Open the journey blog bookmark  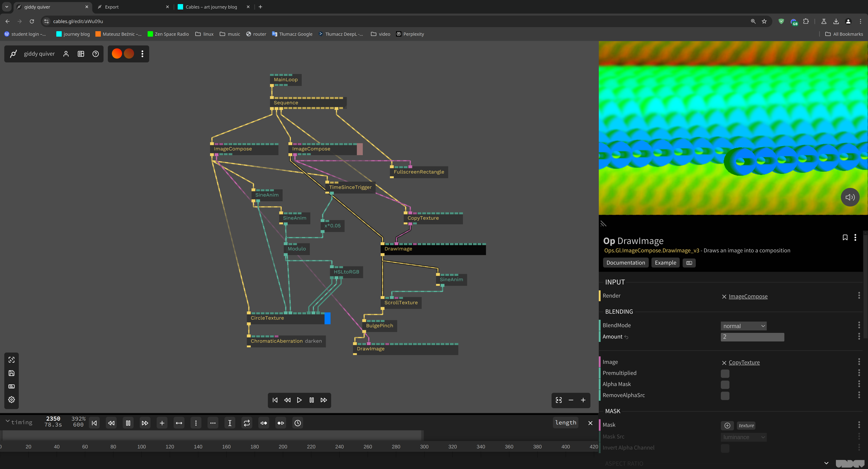click(73, 34)
